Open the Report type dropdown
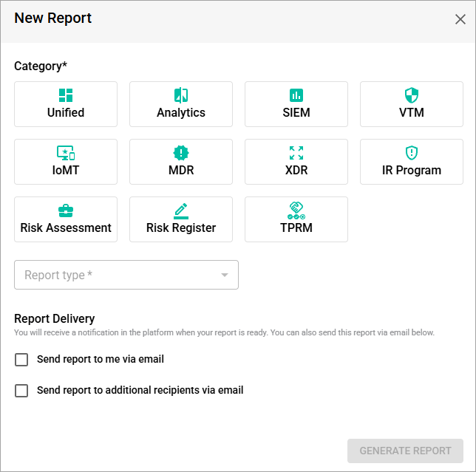Viewport: 476px width, 472px height. (x=126, y=275)
